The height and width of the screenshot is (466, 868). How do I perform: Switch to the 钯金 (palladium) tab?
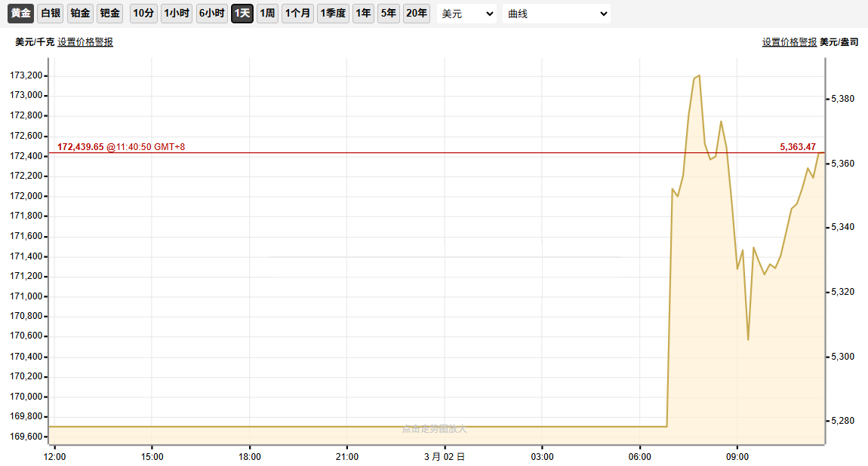pos(109,14)
